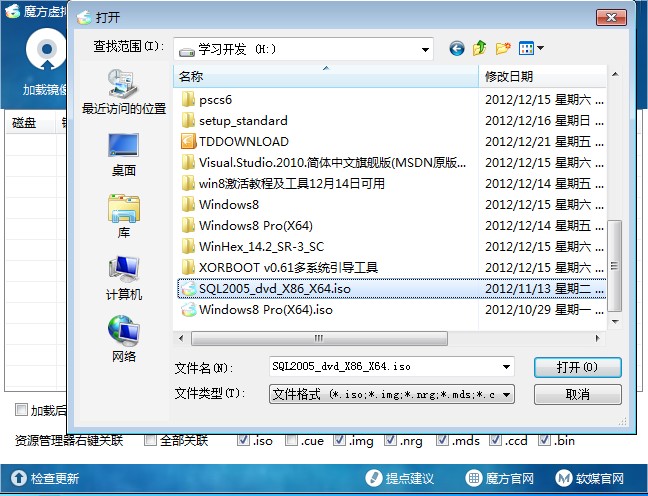Click the SQL2005_dvd_X86_X64.iso file icon

pos(188,289)
